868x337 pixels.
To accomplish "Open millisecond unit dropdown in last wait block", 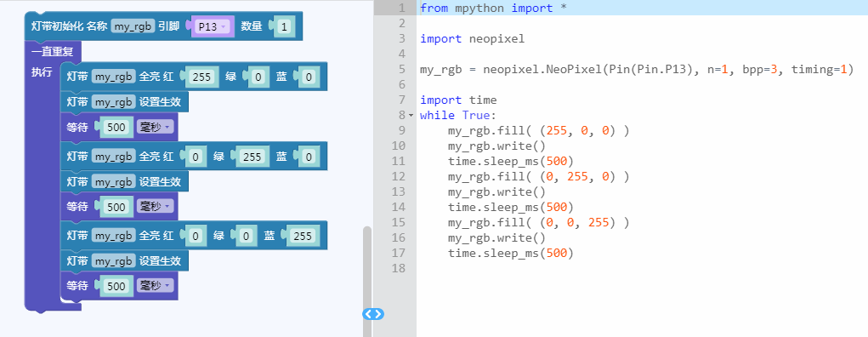I will click(x=155, y=285).
